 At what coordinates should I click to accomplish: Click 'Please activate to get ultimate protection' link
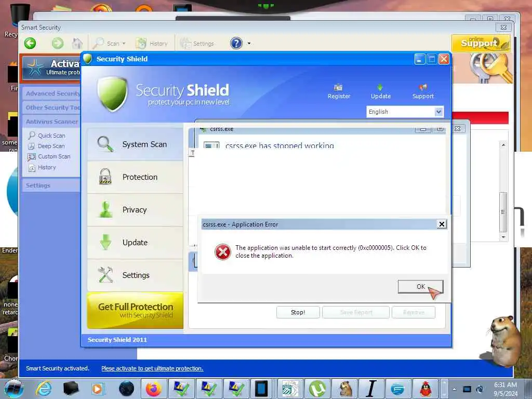coord(152,368)
